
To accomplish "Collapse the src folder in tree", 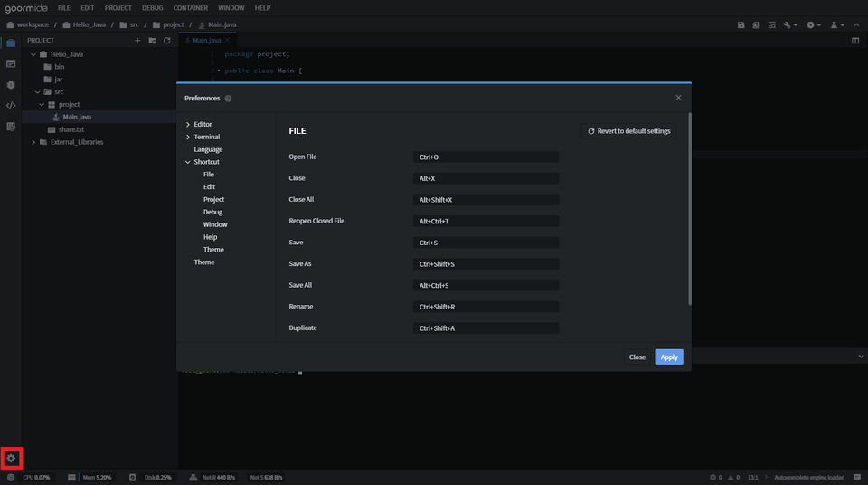I will (38, 92).
